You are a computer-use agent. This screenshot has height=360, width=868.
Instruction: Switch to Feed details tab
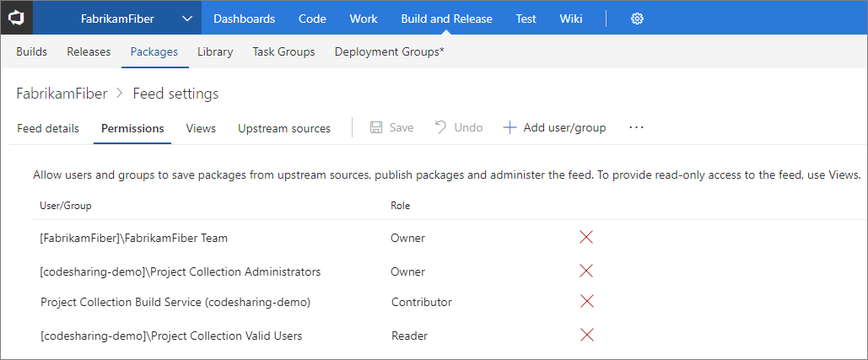[x=48, y=128]
